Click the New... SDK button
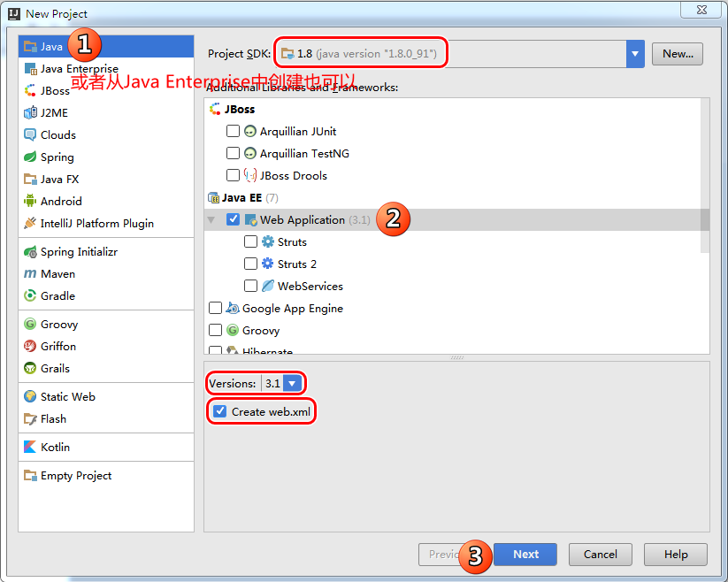The width and height of the screenshot is (728, 582). click(x=678, y=54)
